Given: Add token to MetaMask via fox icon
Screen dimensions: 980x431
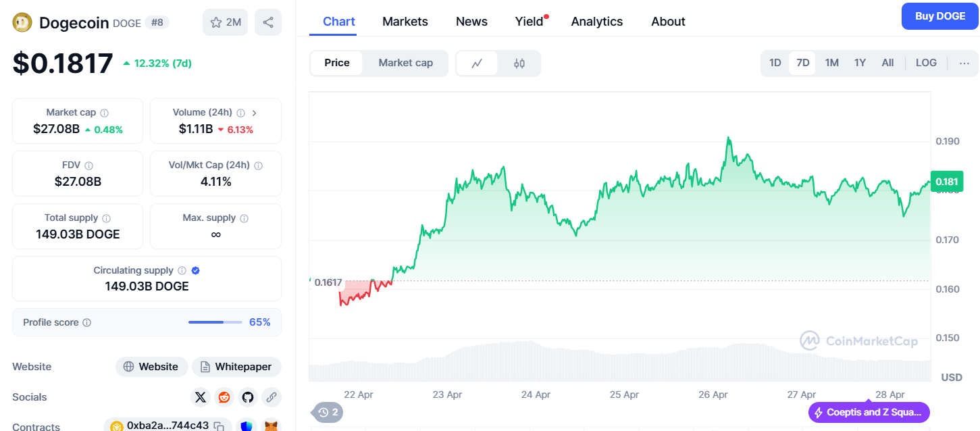Looking at the screenshot, I should [272, 426].
